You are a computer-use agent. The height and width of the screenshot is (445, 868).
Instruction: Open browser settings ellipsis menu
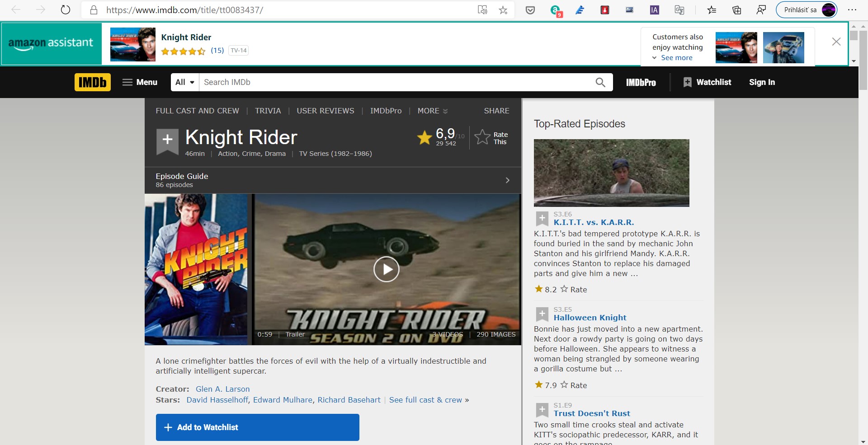tap(852, 10)
